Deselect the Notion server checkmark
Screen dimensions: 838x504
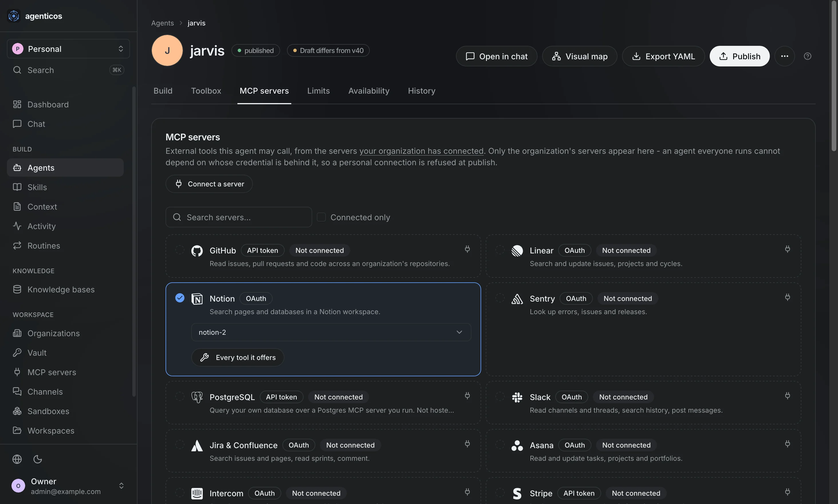click(180, 298)
